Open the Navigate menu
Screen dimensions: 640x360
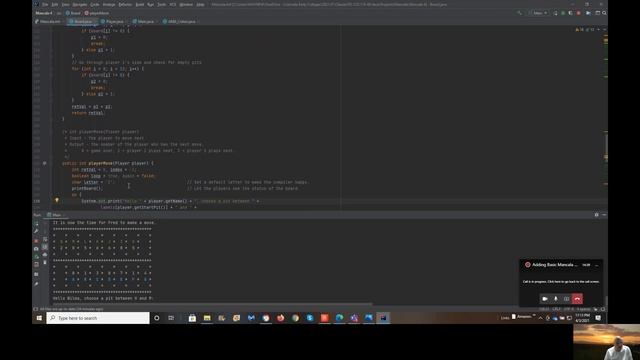coord(80,4)
